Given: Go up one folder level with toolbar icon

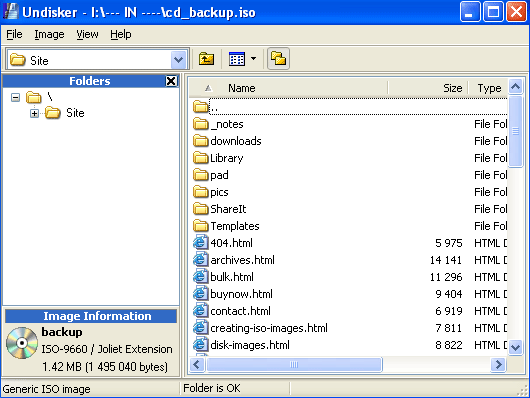Looking at the screenshot, I should click(x=206, y=59).
